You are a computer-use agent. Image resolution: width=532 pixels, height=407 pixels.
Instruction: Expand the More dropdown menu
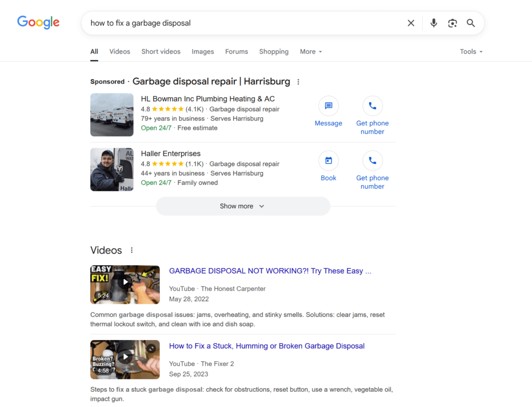[x=311, y=51]
